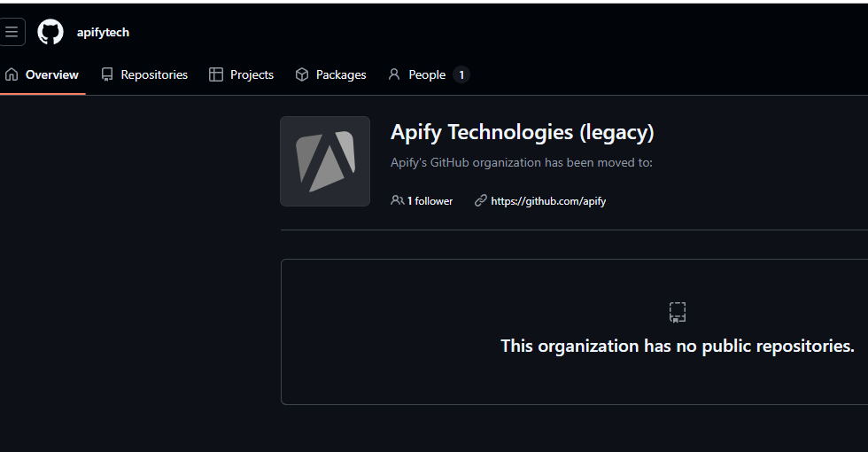
Task: Go to GitHub homepage via Octocat logo
Action: (50, 32)
